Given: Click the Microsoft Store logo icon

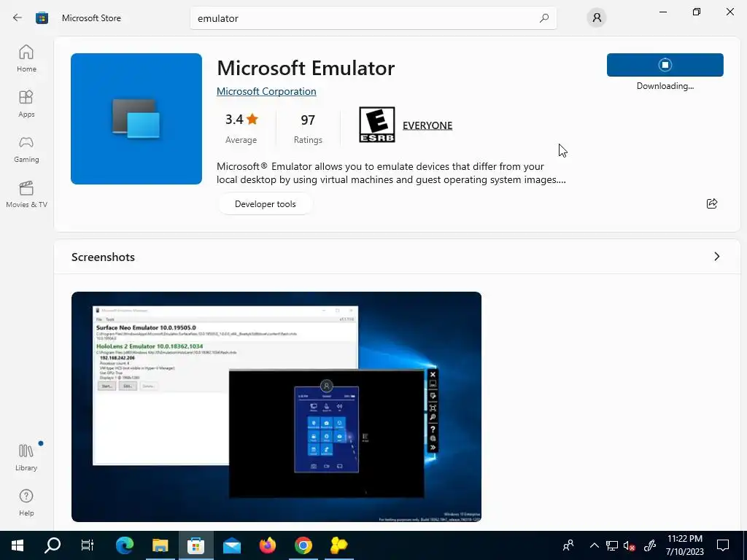Looking at the screenshot, I should click(42, 18).
